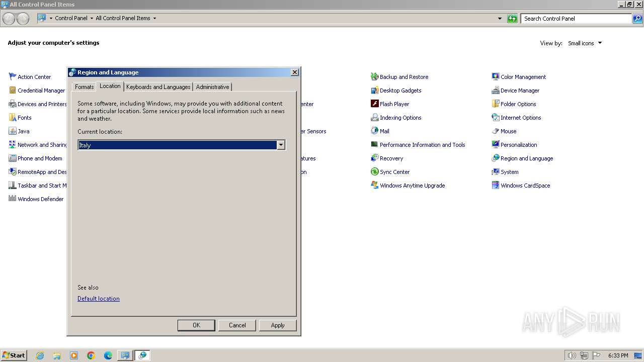This screenshot has width=644, height=362.
Task: Click the System icon
Action: click(x=496, y=171)
